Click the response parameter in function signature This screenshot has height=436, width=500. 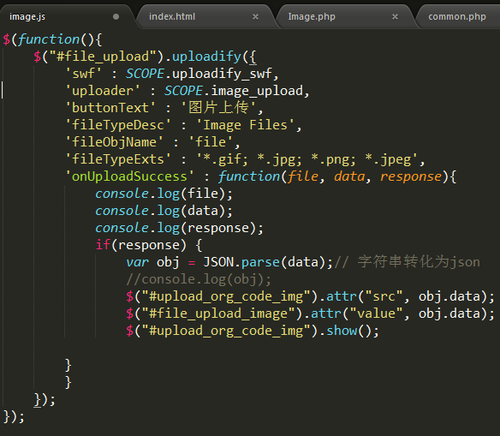pyautogui.click(x=411, y=176)
